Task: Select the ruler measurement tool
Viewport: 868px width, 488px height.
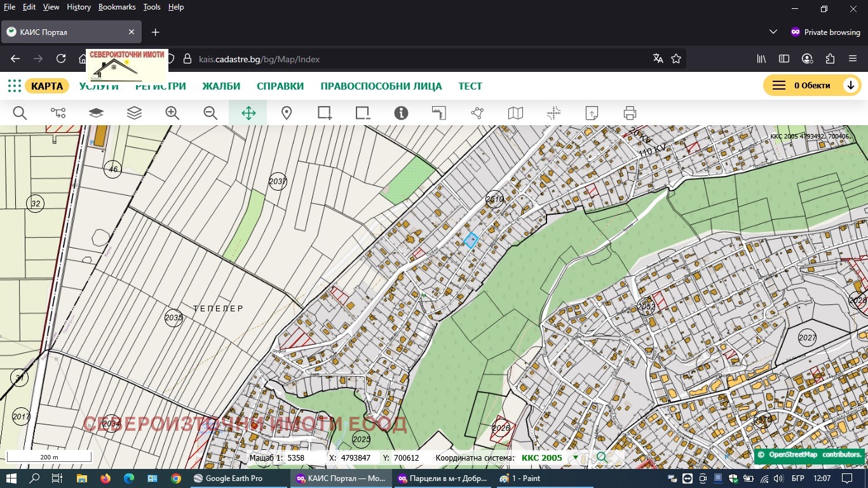Action: [x=439, y=113]
